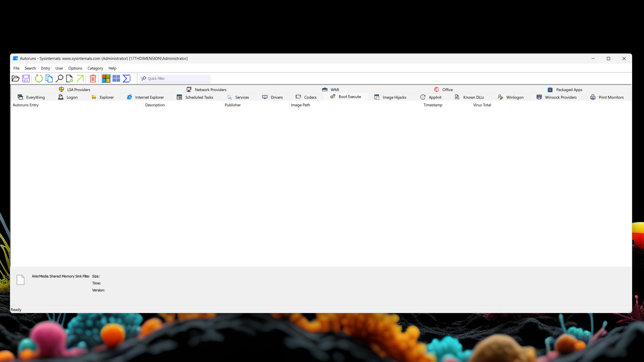This screenshot has width=644, height=362.
Task: Switch to the Drivers tab
Action: tap(273, 97)
